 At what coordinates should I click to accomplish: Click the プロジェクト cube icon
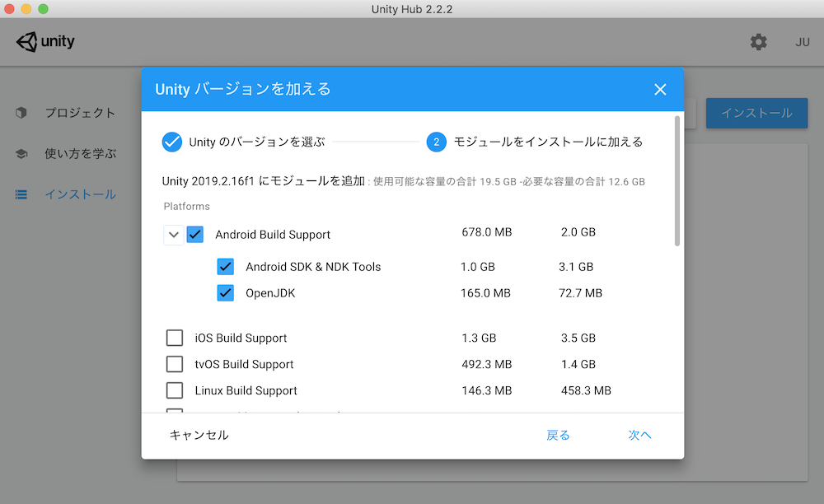pos(21,113)
